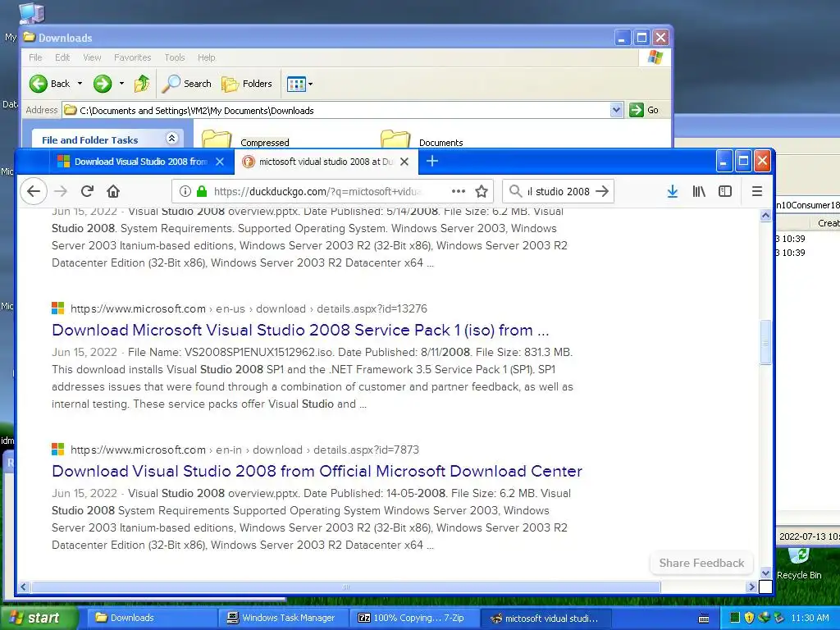840x630 pixels.
Task: Click Forward button in Downloads window
Action: coord(103,84)
